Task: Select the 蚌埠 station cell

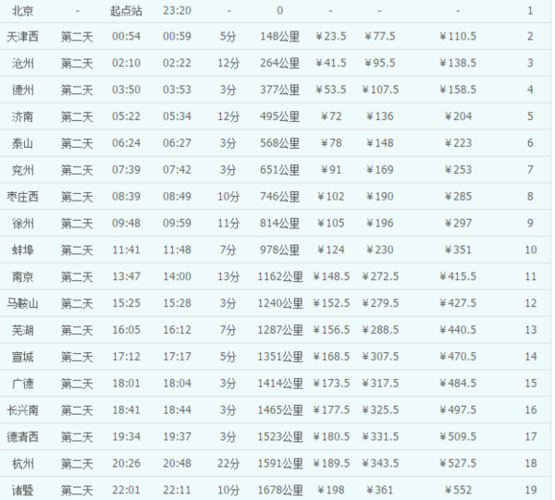Action: click(x=23, y=250)
